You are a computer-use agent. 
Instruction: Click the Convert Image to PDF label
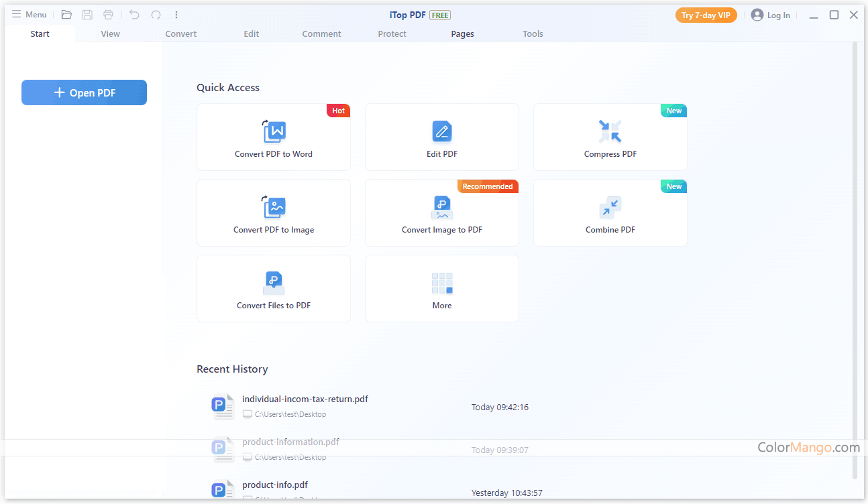(x=442, y=230)
